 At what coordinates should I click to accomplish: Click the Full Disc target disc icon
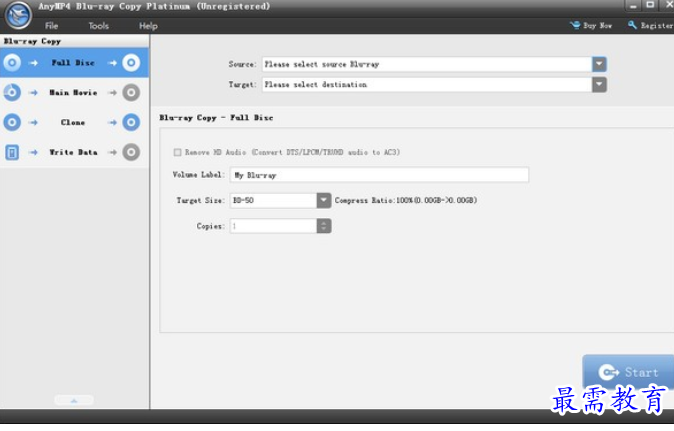click(131, 63)
